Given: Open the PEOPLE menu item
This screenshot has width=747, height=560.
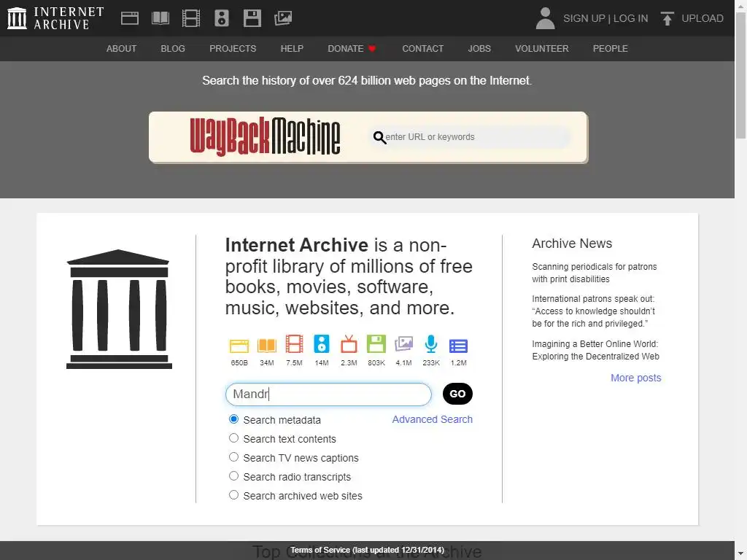Looking at the screenshot, I should point(610,49).
